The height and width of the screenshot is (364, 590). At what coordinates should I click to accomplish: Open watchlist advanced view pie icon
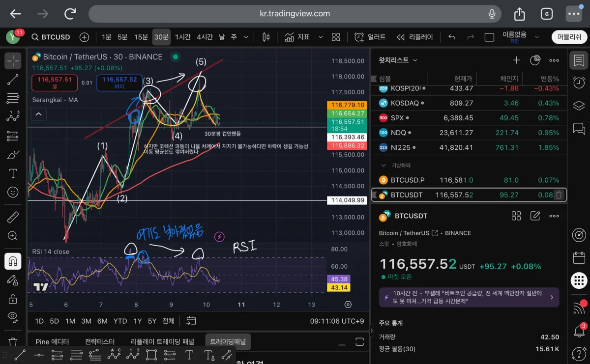(x=535, y=60)
